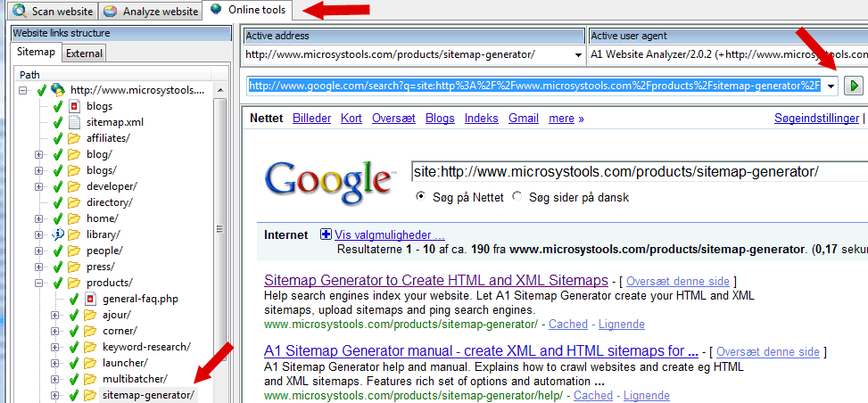Click the 'Vis valgmuligheder ...' link
The width and height of the screenshot is (868, 403).
pyautogui.click(x=390, y=234)
